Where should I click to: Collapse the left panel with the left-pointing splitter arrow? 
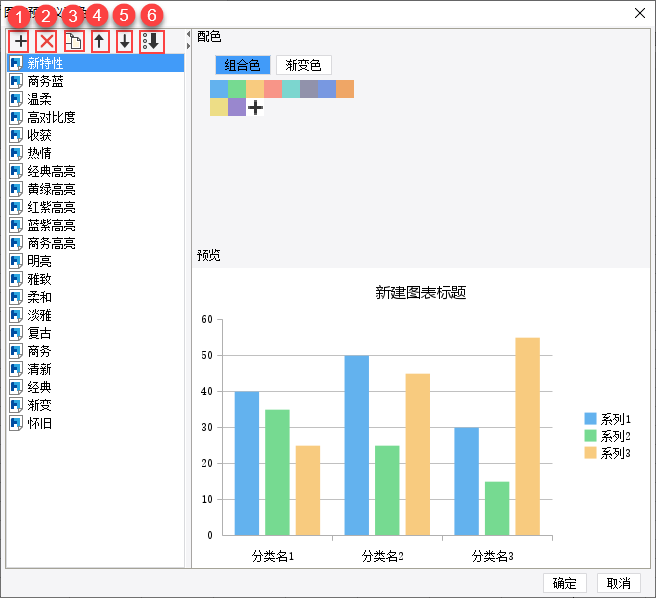pyautogui.click(x=188, y=34)
